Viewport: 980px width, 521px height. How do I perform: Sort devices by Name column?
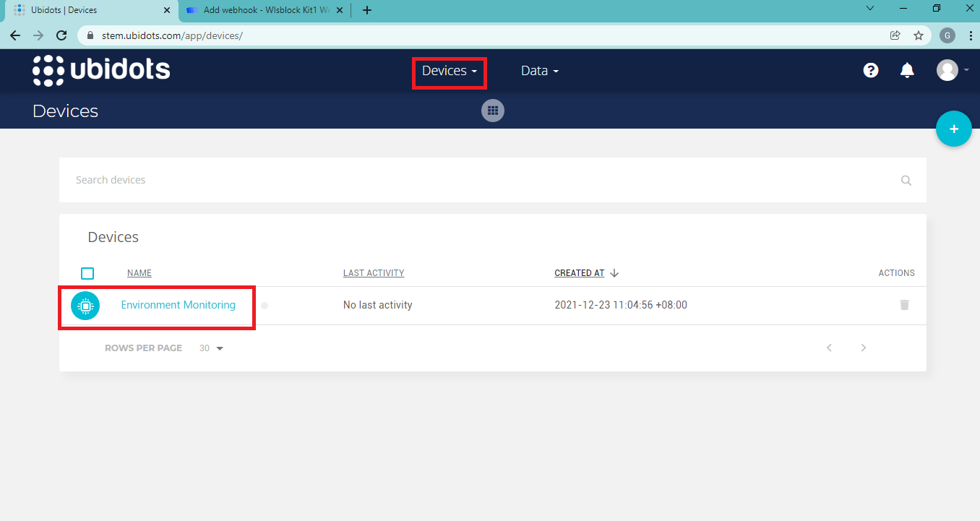click(x=139, y=273)
